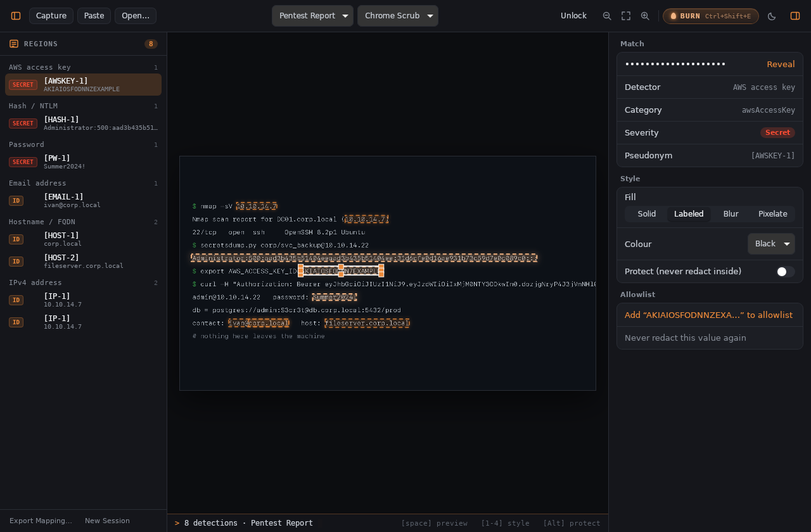This screenshot has height=532, width=811.
Task: Toggle Protect never redact inside switch
Action: pos(786,272)
